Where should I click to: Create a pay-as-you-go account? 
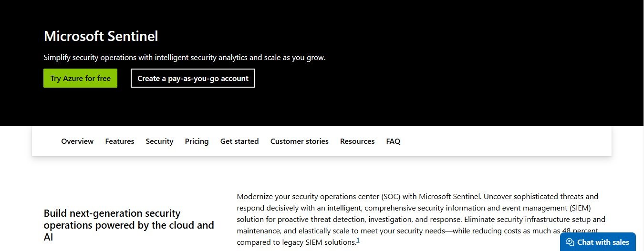(193, 78)
